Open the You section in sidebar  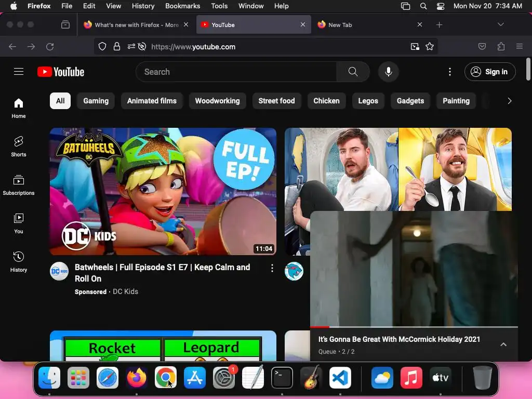click(x=19, y=223)
